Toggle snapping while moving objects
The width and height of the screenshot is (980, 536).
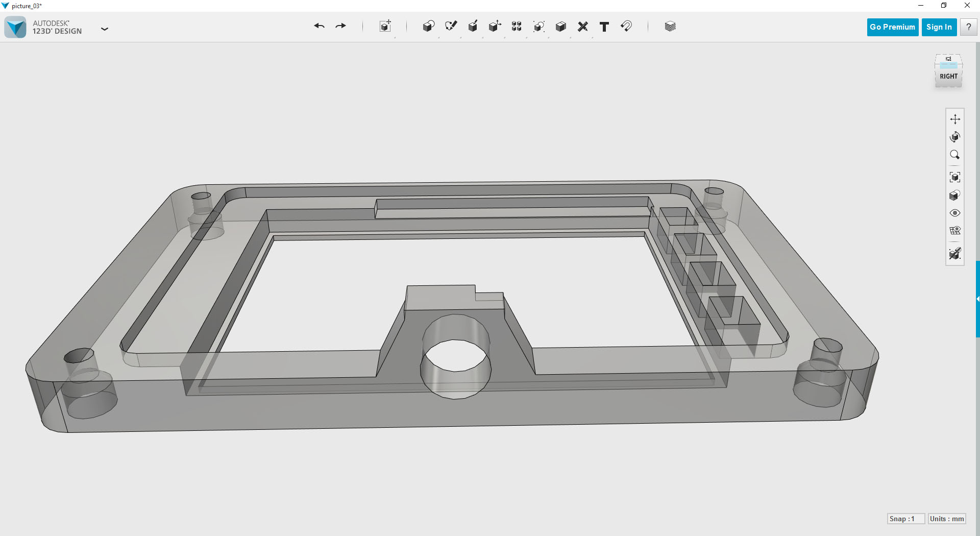tap(955, 253)
